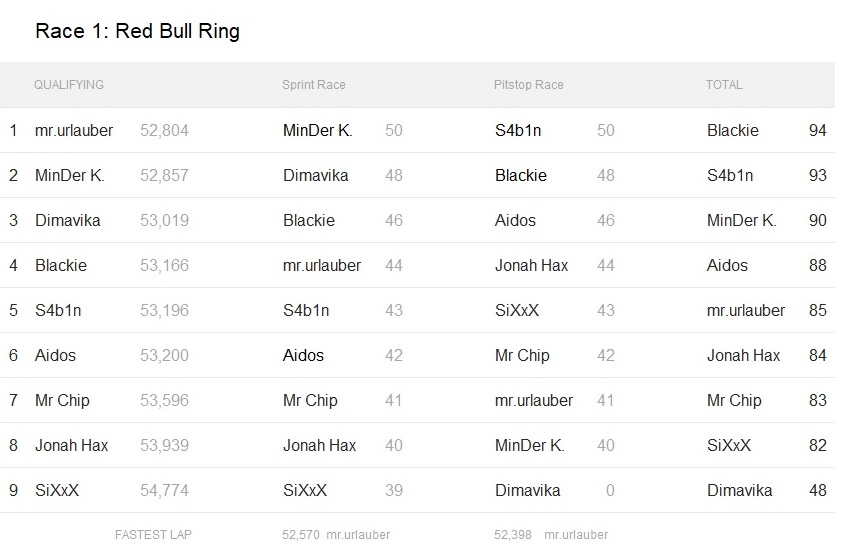Click Jonah Hax in Pitstop Race column
843x560 pixels.
click(x=531, y=265)
